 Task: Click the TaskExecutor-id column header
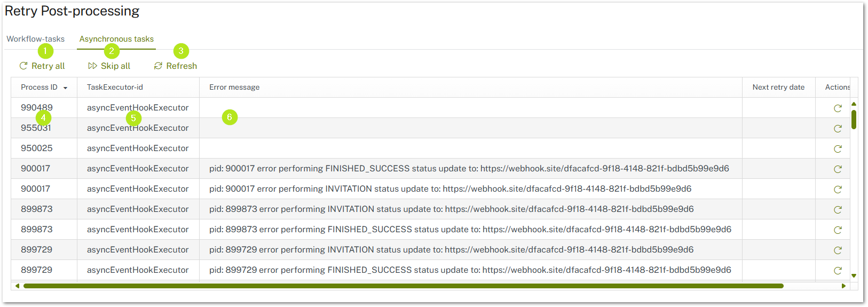click(115, 87)
